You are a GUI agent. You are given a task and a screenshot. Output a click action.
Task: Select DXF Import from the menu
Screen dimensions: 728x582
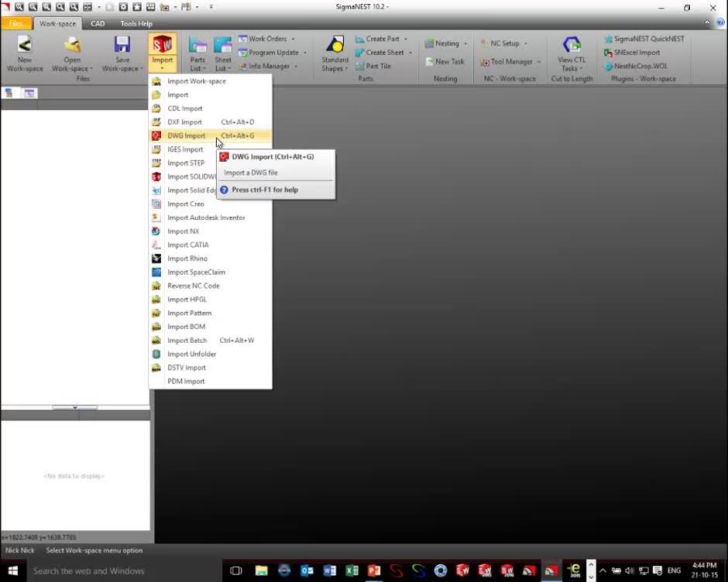185,122
